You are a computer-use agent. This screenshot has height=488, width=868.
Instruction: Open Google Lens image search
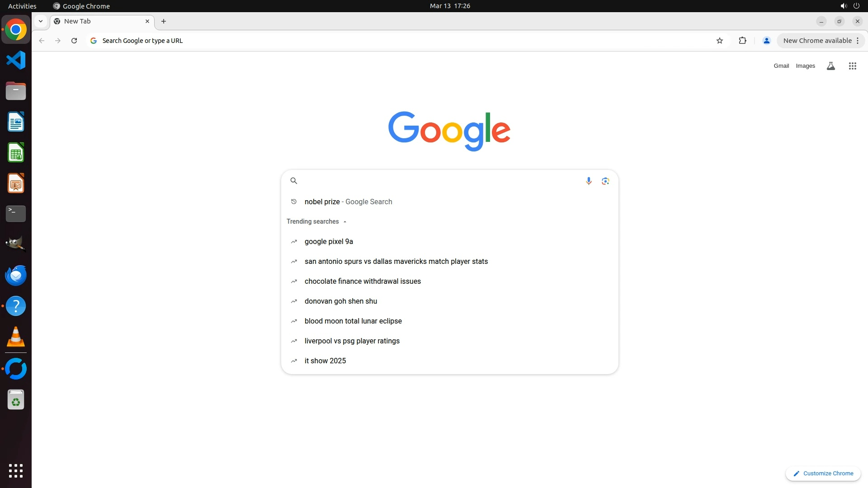click(x=605, y=181)
